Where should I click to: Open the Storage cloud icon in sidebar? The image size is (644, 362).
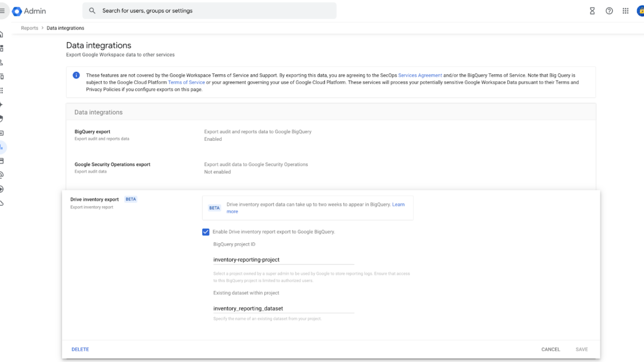tap(2, 203)
